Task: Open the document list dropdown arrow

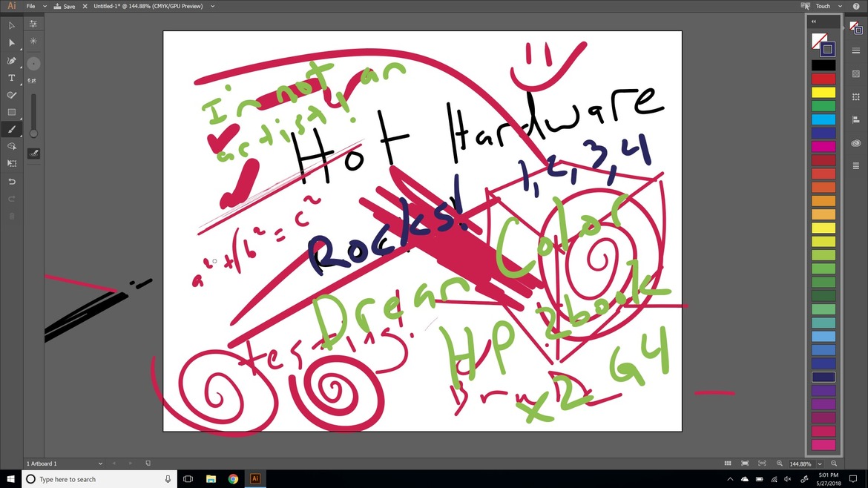Action: click(x=213, y=6)
